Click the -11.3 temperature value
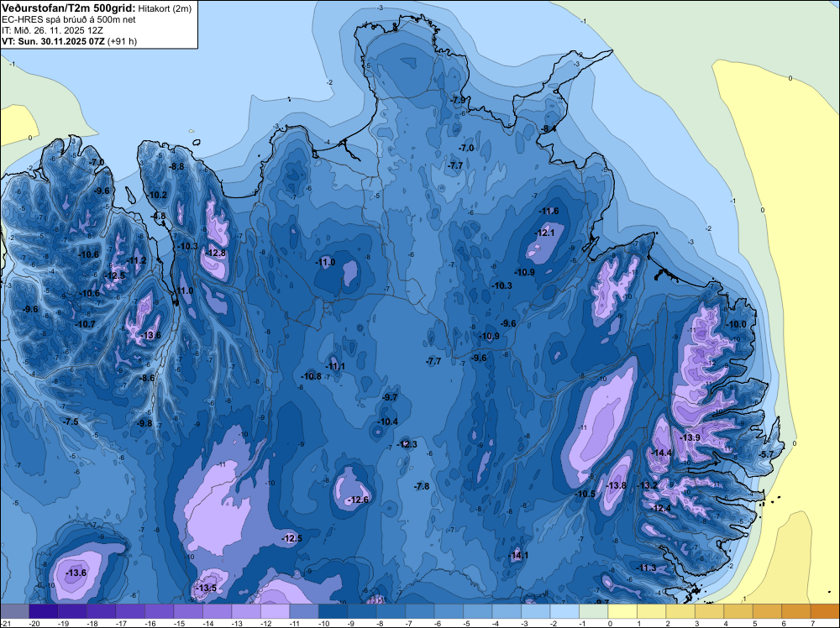 pyautogui.click(x=646, y=568)
